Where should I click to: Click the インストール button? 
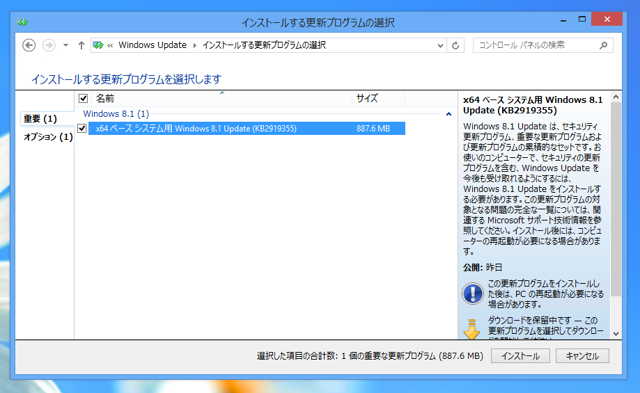[x=520, y=356]
